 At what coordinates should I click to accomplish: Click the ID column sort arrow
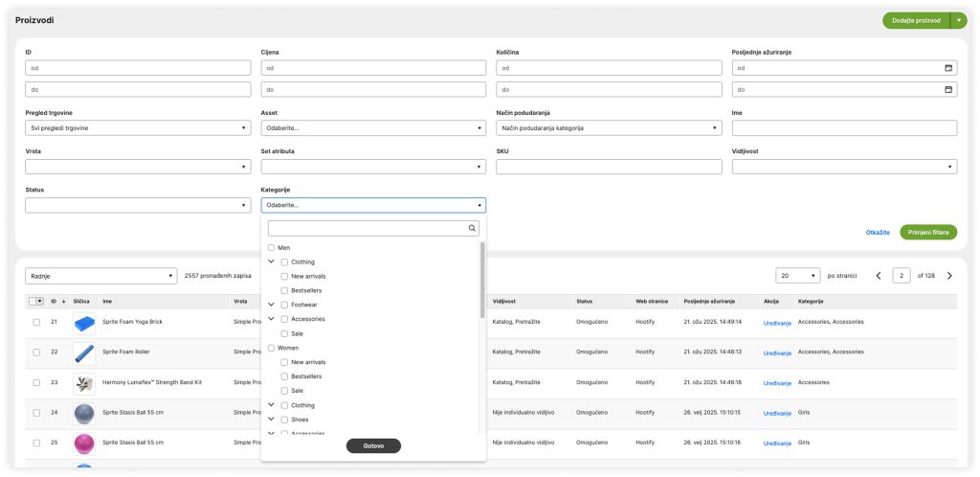(x=64, y=301)
